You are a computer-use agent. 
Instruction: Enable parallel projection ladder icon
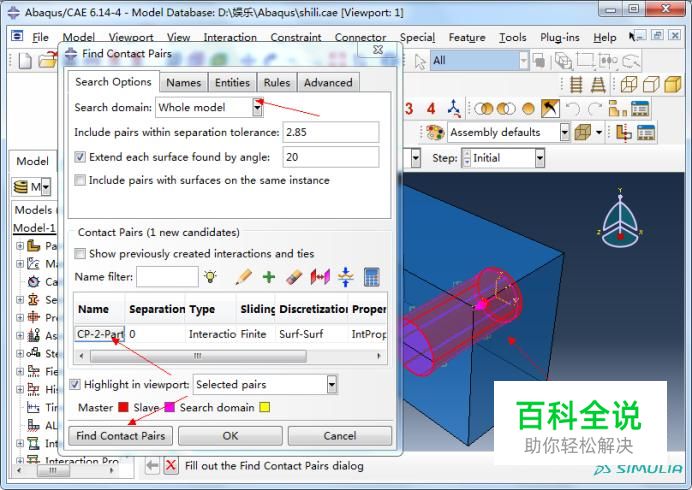[575, 84]
